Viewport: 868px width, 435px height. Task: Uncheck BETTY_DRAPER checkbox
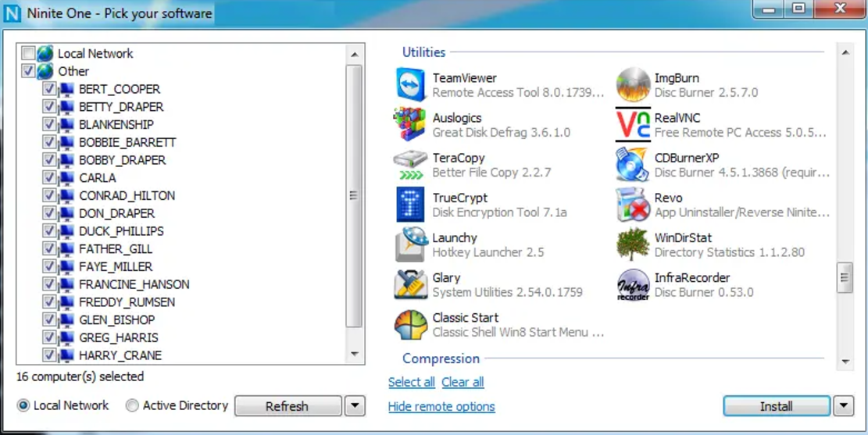point(49,107)
